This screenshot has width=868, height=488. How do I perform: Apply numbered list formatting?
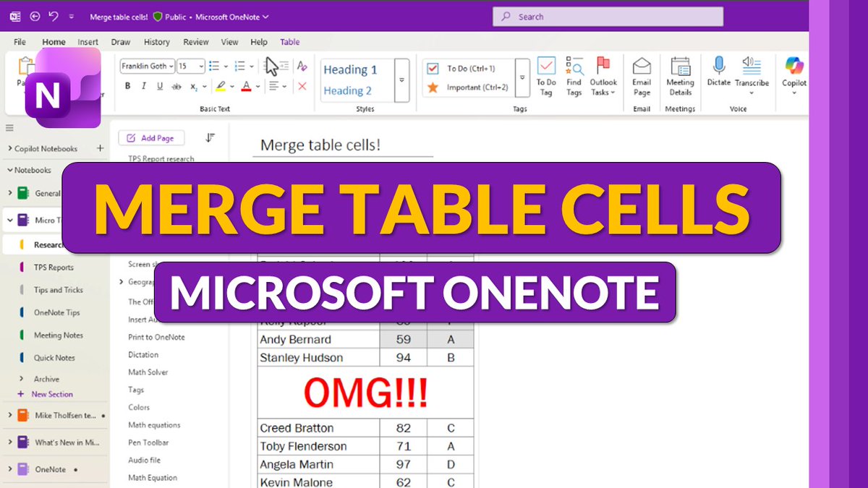pos(240,66)
